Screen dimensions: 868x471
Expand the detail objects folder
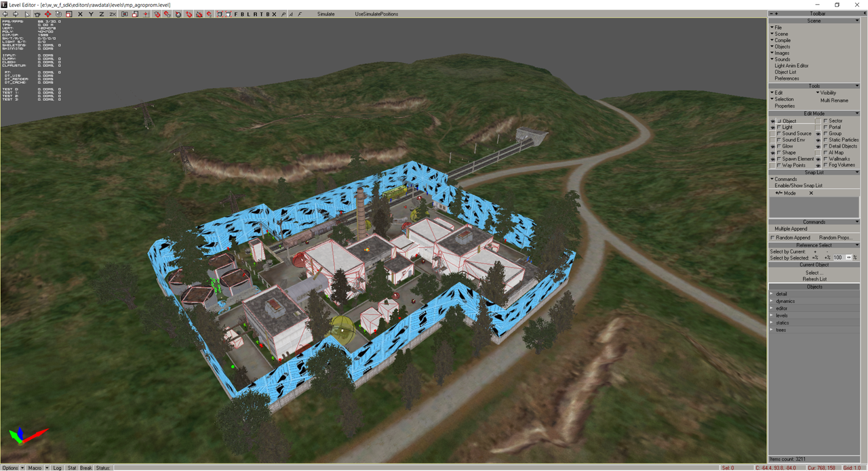pyautogui.click(x=772, y=294)
